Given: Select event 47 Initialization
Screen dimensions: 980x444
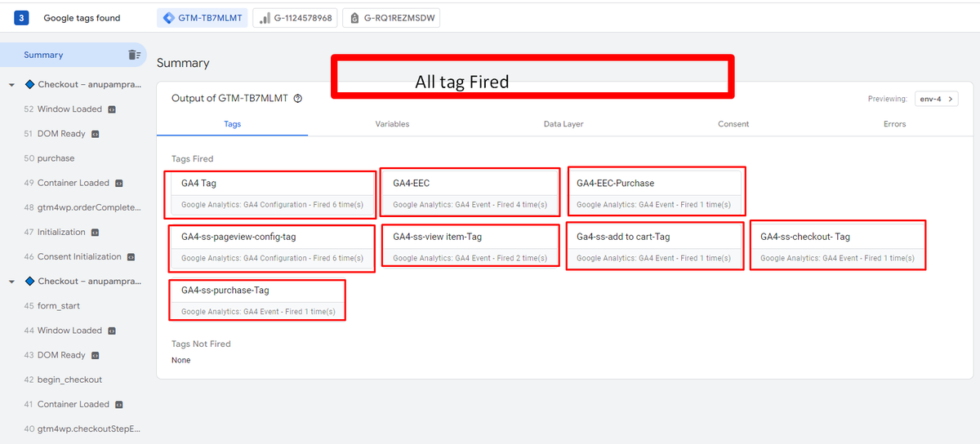Looking at the screenshot, I should pyautogui.click(x=55, y=232).
